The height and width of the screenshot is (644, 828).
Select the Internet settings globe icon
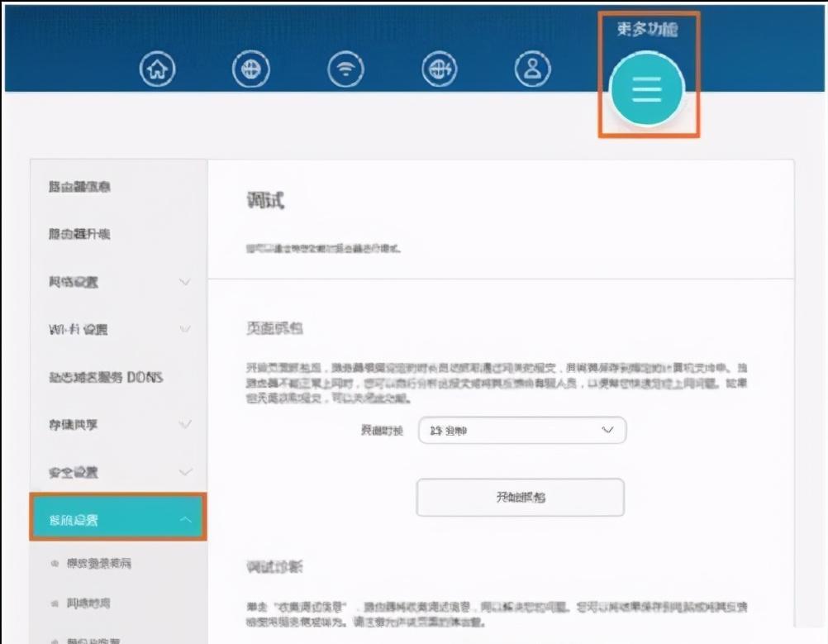tap(251, 69)
